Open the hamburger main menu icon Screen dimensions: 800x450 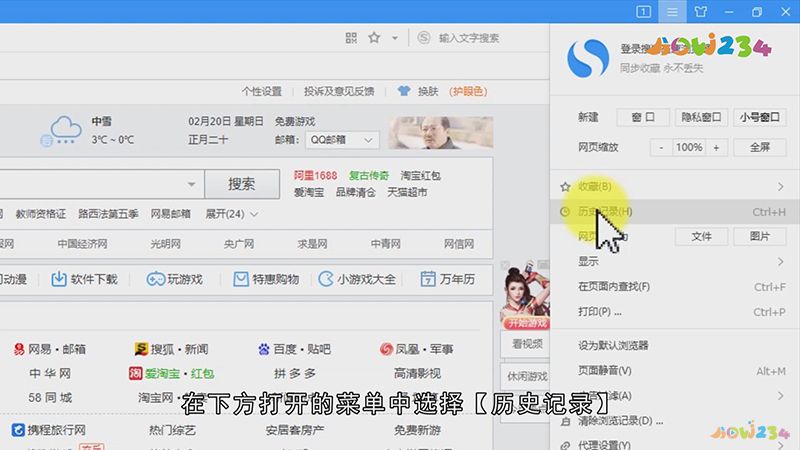tap(672, 11)
